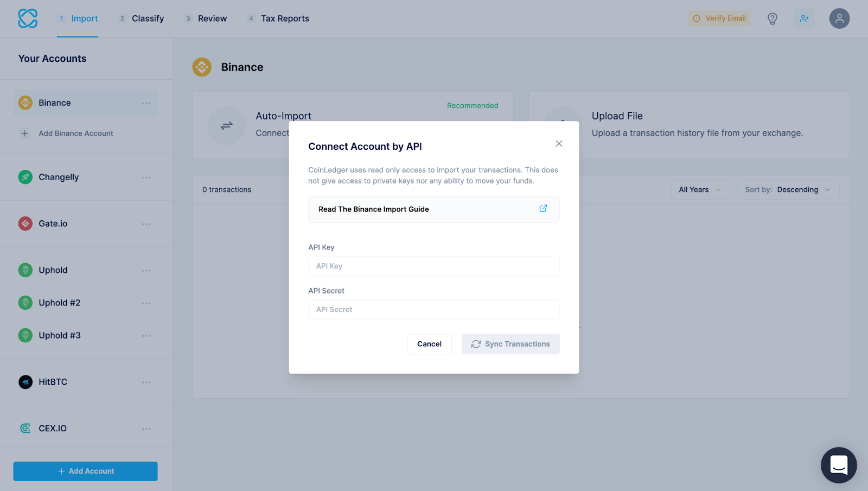Expand the All Years filter dropdown

click(x=700, y=190)
